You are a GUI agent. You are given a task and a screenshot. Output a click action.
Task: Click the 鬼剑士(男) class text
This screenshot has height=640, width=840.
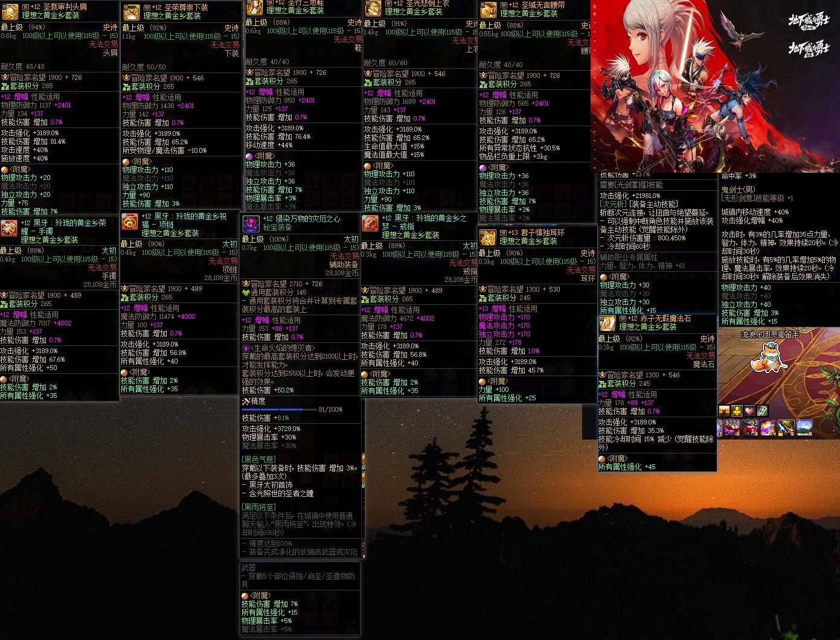pyautogui.click(x=739, y=190)
